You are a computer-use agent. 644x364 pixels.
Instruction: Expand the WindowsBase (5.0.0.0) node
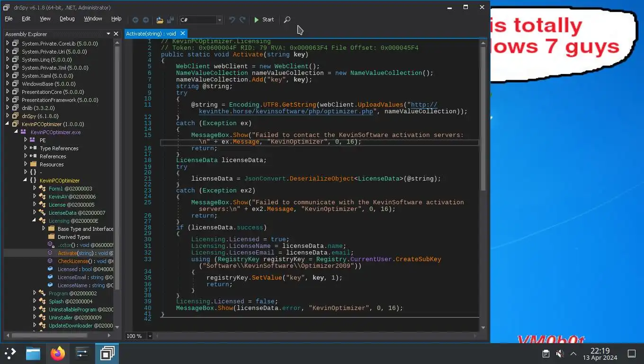point(8,84)
